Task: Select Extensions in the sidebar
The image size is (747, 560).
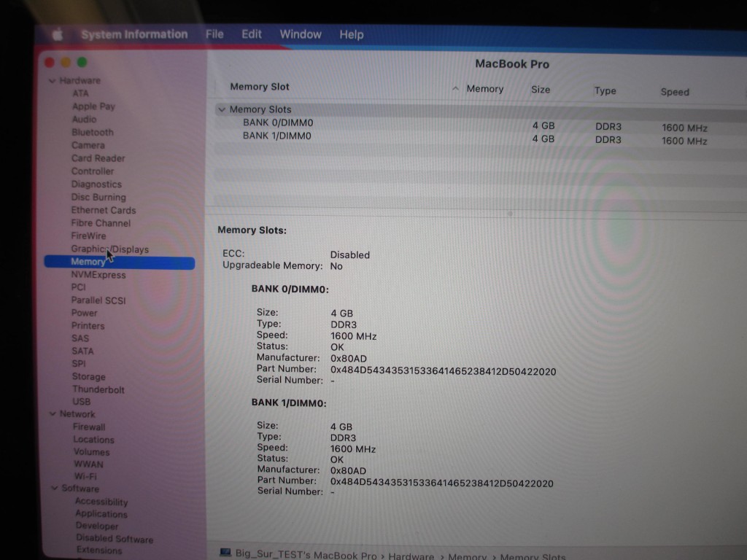Action: [99, 550]
